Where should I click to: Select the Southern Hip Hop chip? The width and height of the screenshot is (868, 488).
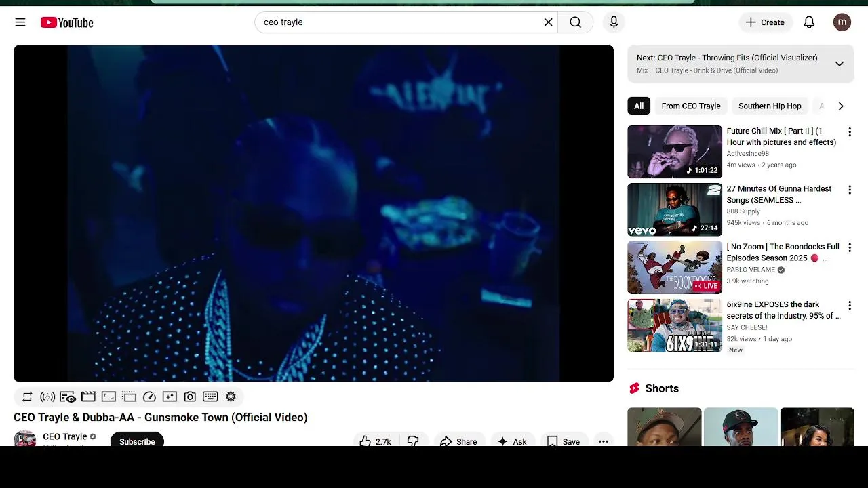(x=770, y=106)
